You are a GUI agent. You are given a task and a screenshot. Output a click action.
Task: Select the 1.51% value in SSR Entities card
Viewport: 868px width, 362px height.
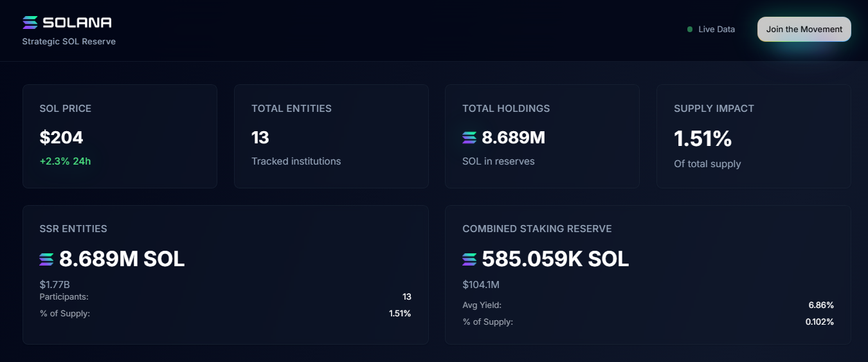400,313
